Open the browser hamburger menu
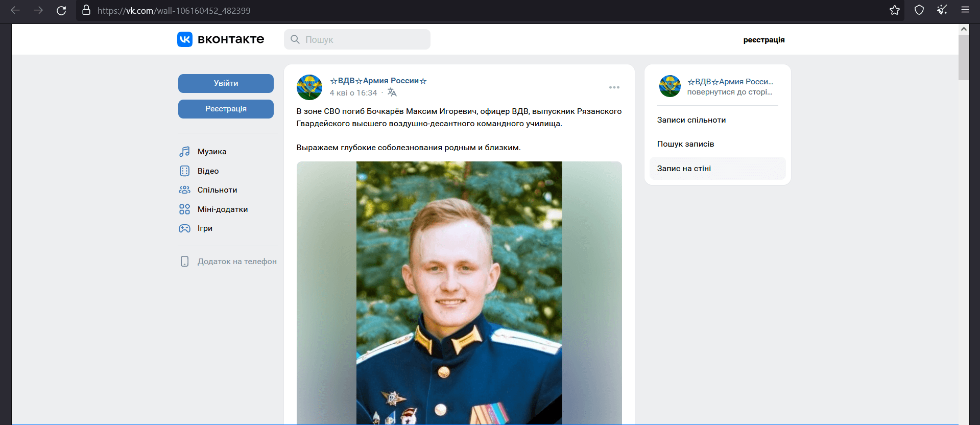This screenshot has height=425, width=980. [965, 10]
